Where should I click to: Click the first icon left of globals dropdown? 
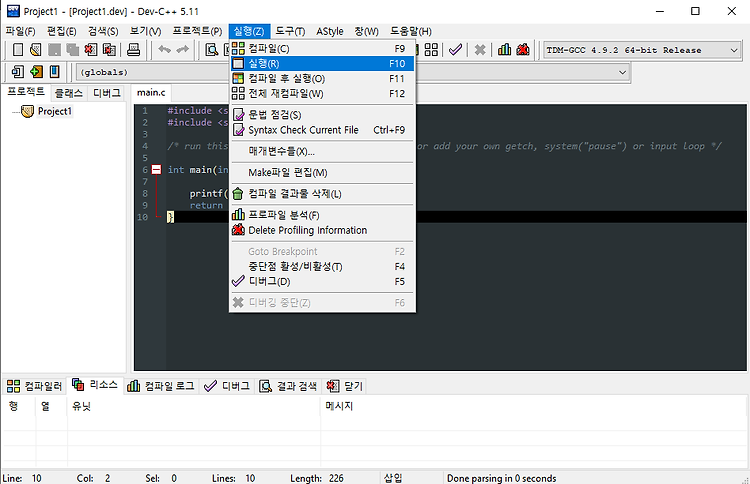point(18,72)
